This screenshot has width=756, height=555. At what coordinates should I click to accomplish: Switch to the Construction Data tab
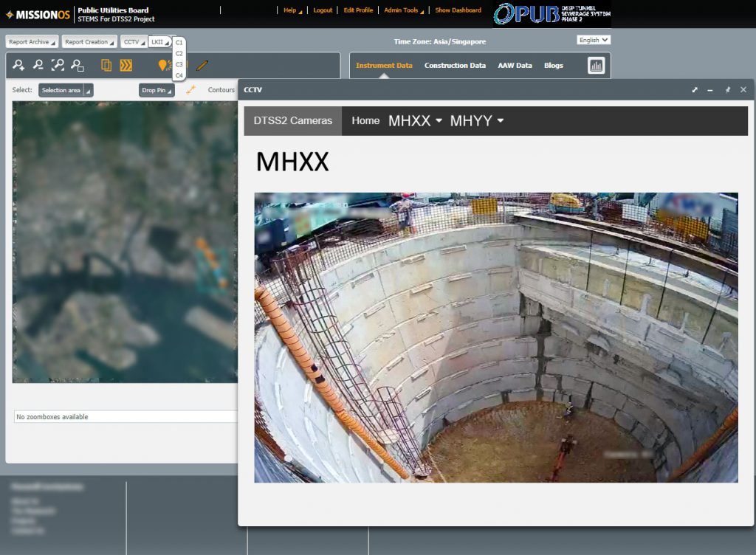coord(455,66)
